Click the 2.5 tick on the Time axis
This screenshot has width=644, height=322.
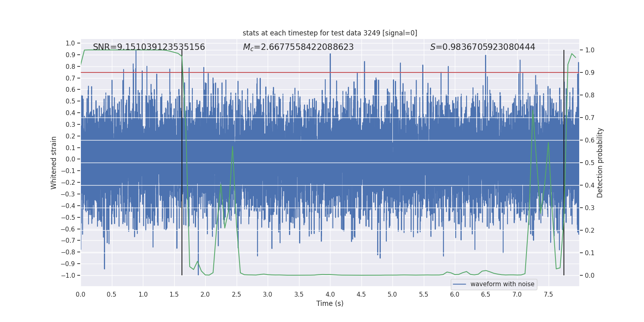[236, 294]
